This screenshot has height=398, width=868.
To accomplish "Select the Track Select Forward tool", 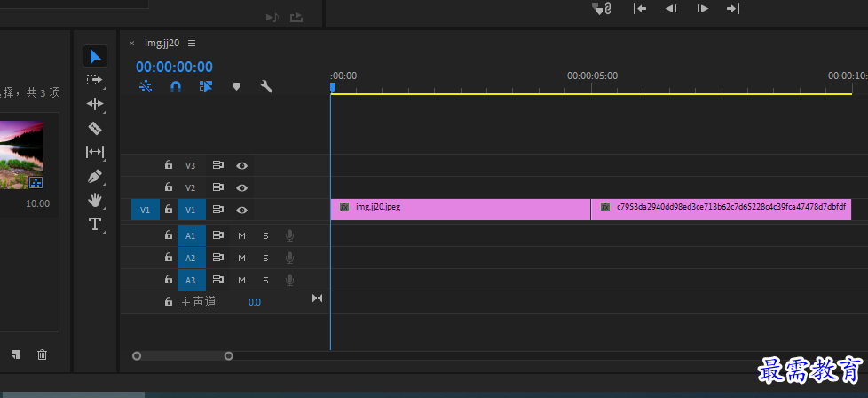I will [95, 80].
